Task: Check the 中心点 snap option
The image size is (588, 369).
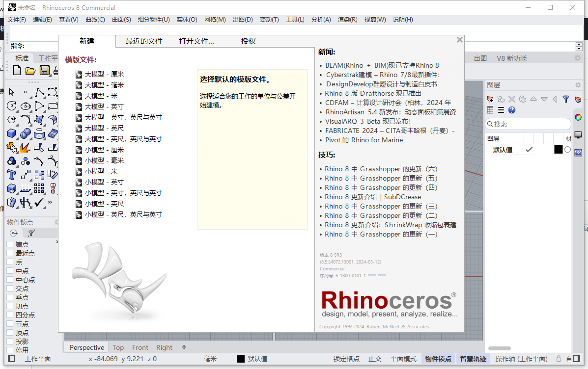Action: click(10, 280)
